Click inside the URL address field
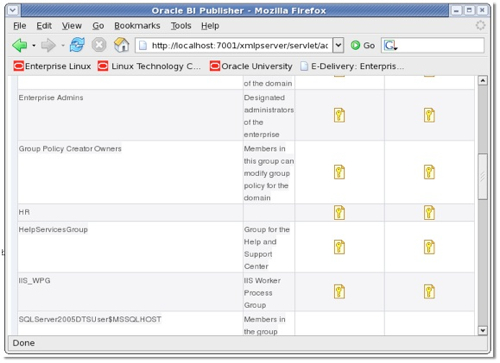This screenshot has height=363, width=500. pos(235,45)
